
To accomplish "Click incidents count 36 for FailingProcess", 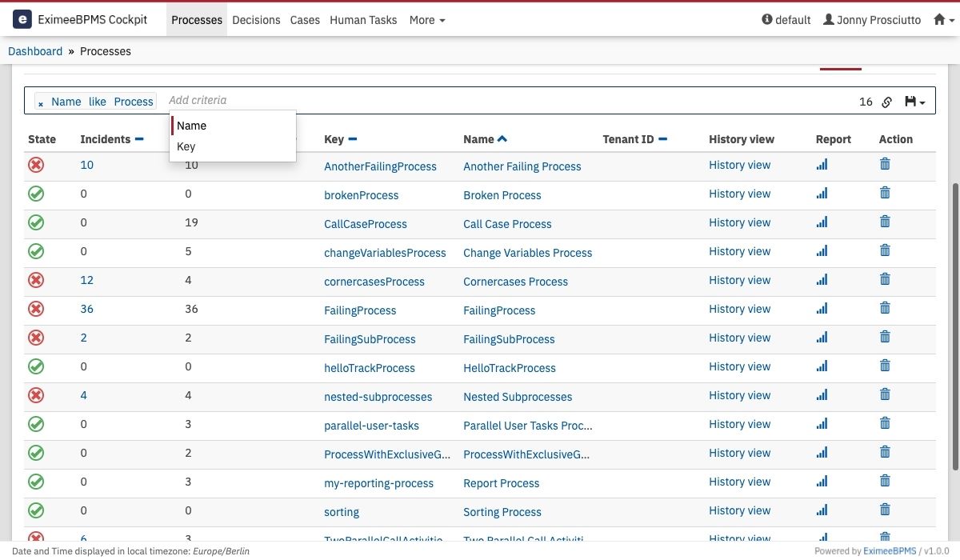I will pos(86,309).
